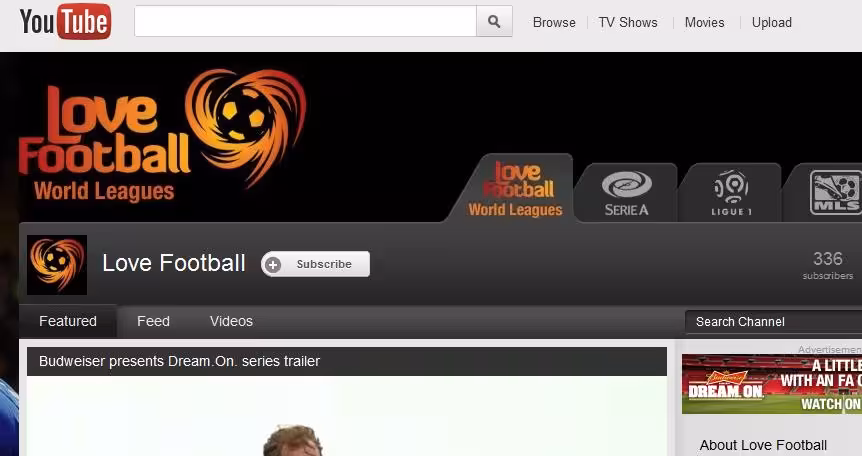Open the MLS league tab

[x=825, y=193]
